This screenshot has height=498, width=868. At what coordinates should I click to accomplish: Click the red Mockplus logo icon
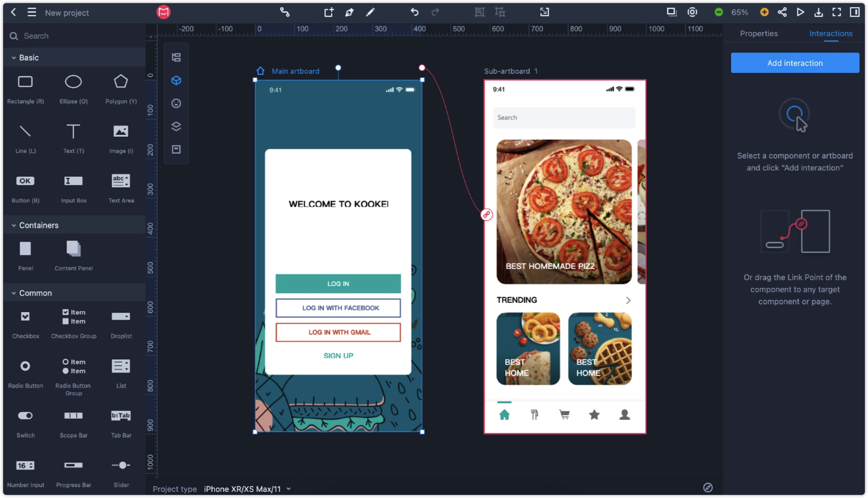[x=164, y=12]
